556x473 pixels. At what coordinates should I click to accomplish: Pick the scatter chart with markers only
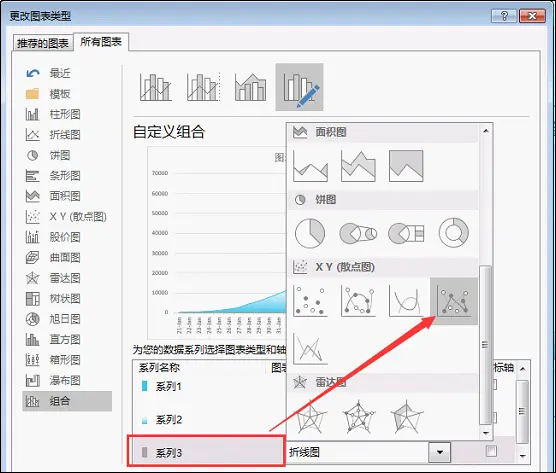coord(311,301)
